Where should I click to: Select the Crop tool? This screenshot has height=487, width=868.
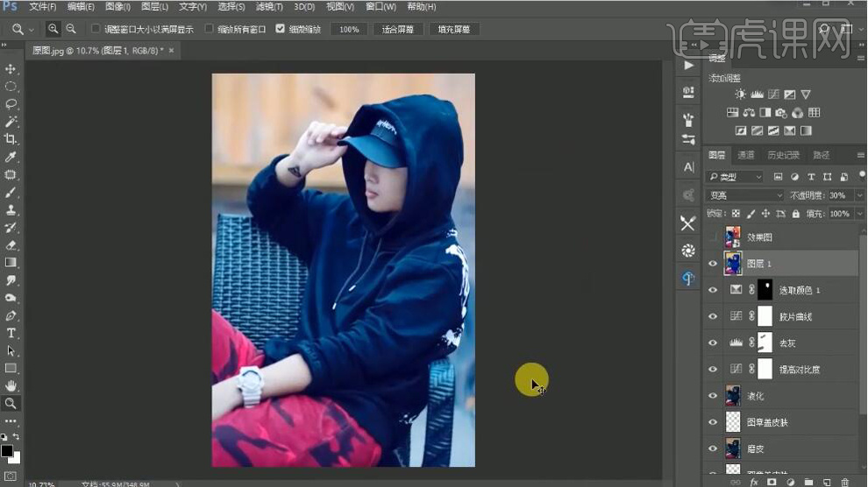click(11, 139)
